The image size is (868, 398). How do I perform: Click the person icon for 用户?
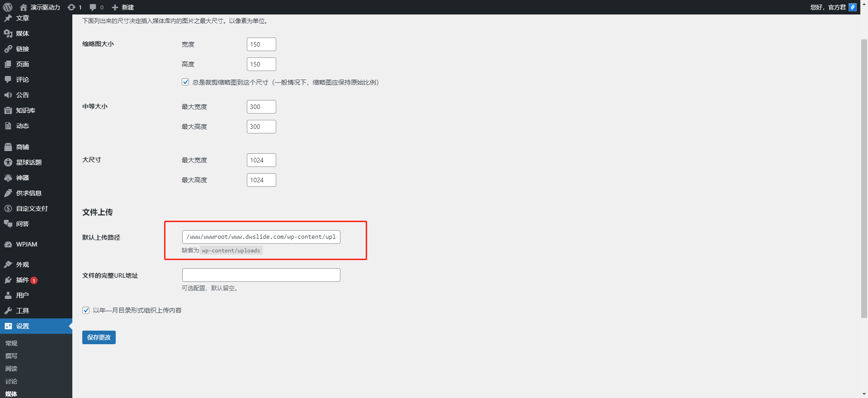pos(8,295)
